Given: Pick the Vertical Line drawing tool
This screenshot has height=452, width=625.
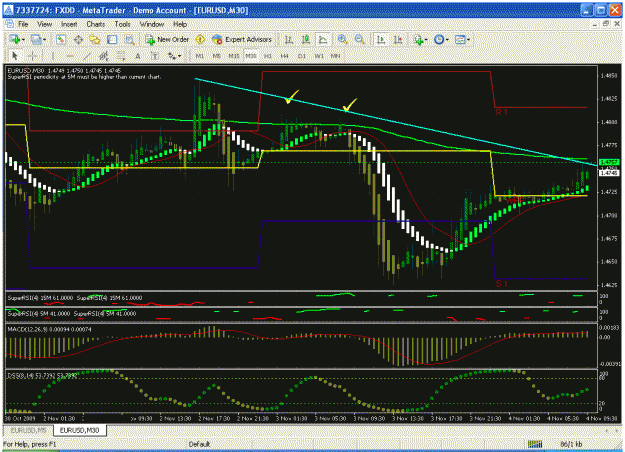Looking at the screenshot, I should click(53, 56).
